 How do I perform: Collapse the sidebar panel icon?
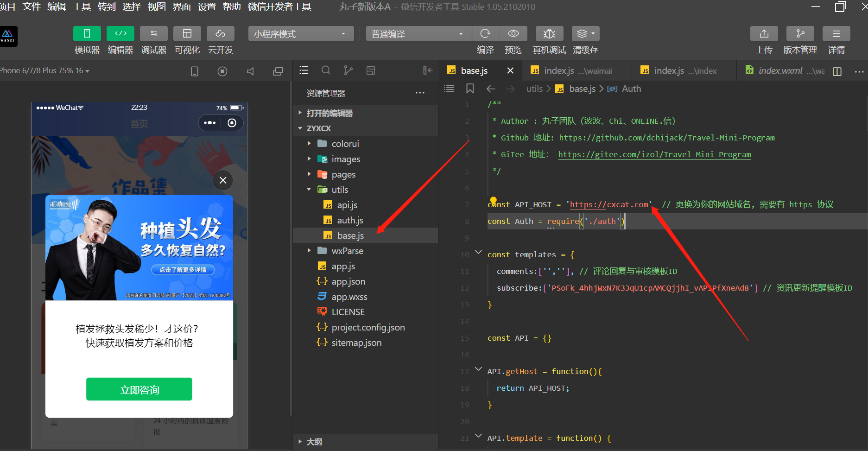click(428, 70)
